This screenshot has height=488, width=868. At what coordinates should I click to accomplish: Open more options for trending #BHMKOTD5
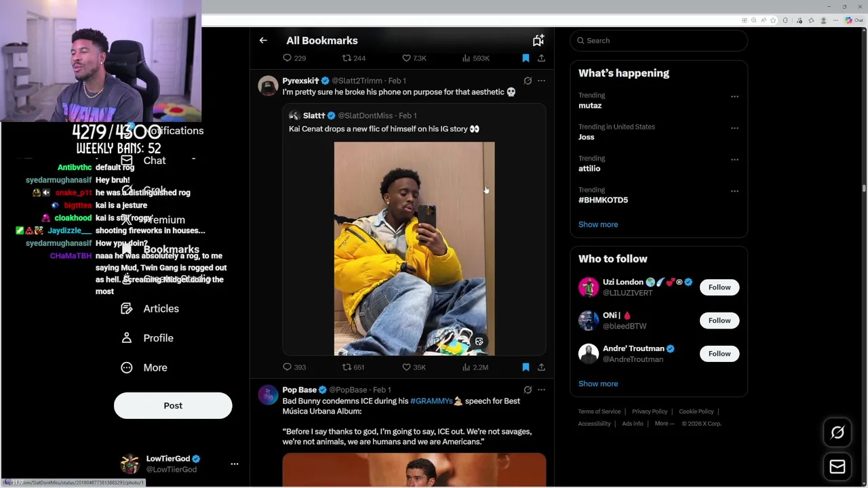[734, 190]
